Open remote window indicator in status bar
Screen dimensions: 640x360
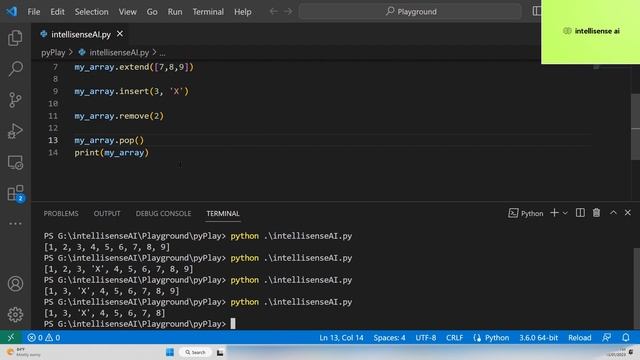pos(11,338)
